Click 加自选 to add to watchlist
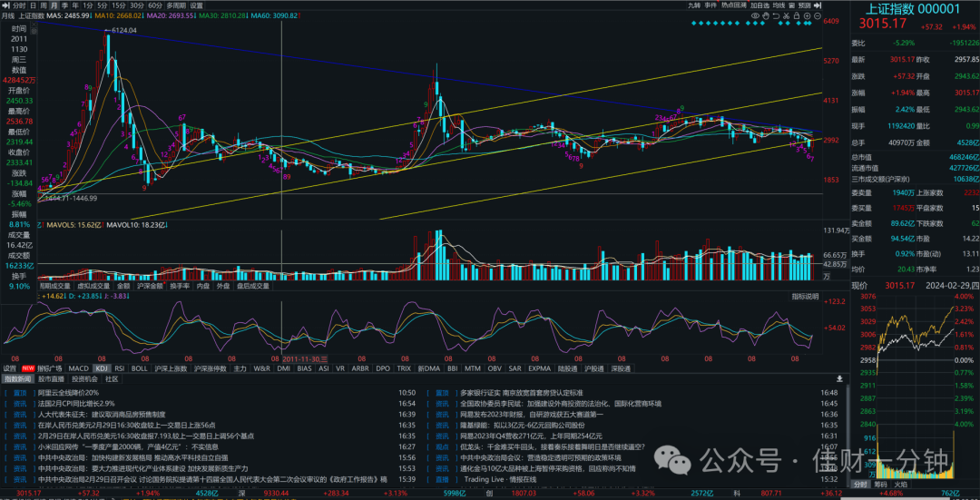The height and width of the screenshot is (500, 980). 759,5
